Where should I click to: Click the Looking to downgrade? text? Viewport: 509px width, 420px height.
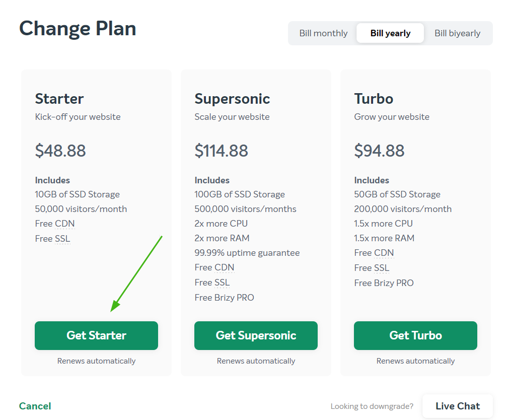pos(372,406)
